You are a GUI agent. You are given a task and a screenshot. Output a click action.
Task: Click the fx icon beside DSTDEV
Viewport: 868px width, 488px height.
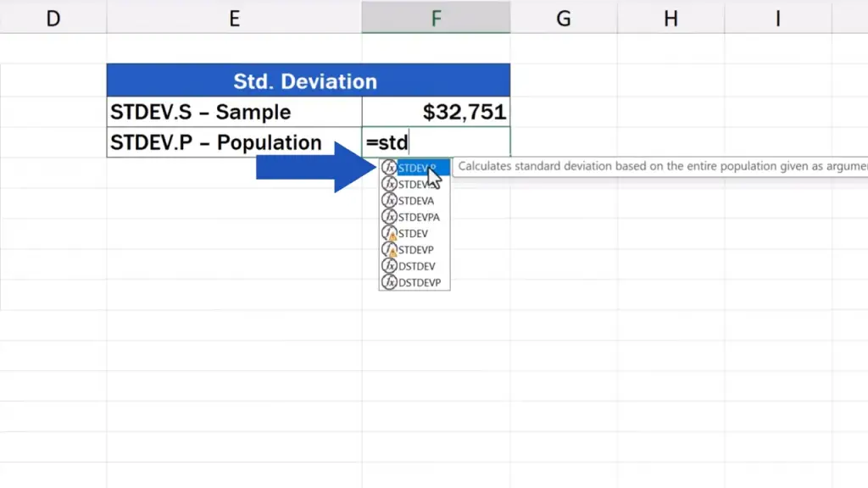(389, 266)
